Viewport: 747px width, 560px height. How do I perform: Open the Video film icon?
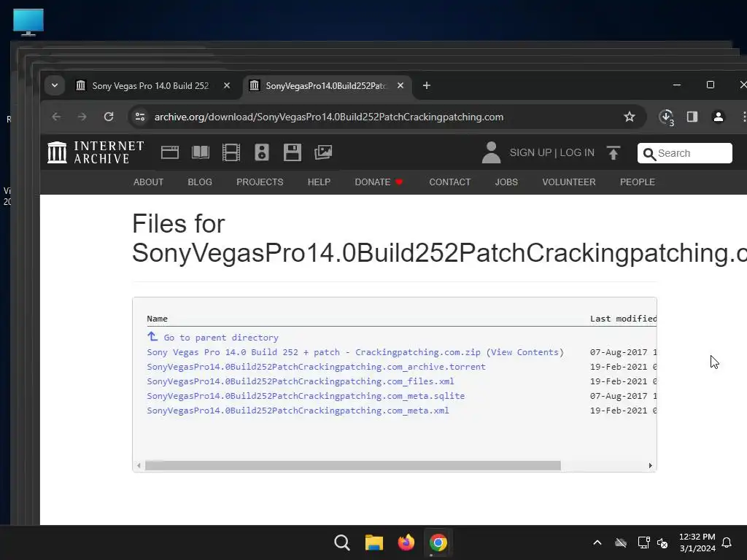click(x=231, y=153)
